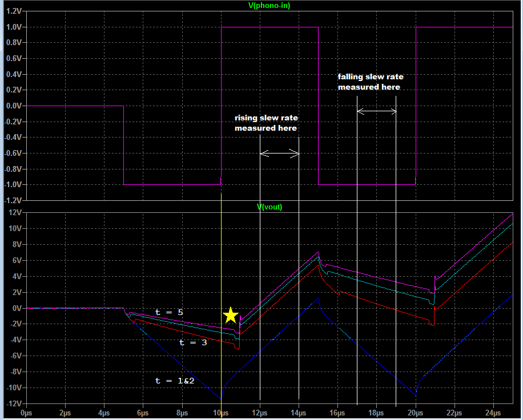
Task: Click the -0.4V vertical axis label
Action: [13, 138]
